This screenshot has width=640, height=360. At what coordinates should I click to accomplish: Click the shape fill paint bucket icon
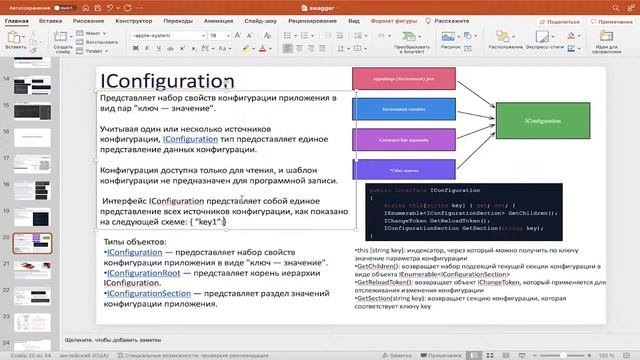tap(571, 36)
